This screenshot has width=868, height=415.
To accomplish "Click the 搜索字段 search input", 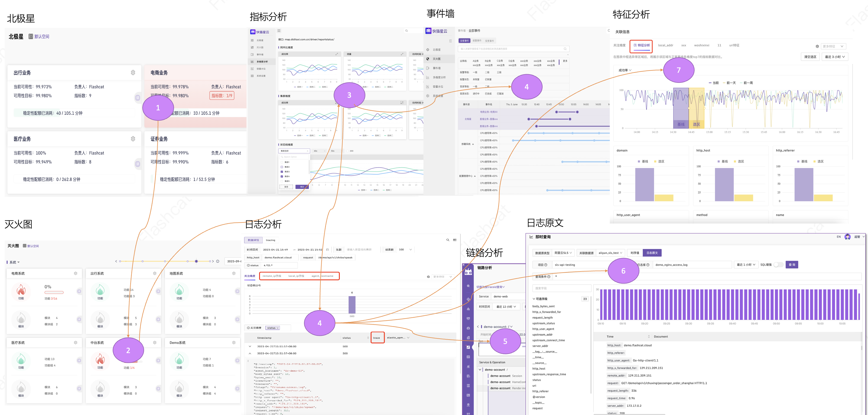I will (x=561, y=288).
